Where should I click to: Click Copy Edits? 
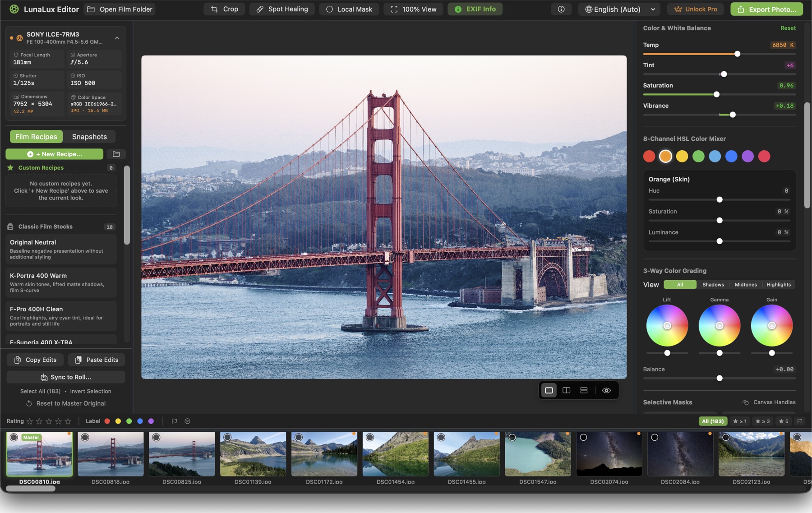pyautogui.click(x=35, y=360)
